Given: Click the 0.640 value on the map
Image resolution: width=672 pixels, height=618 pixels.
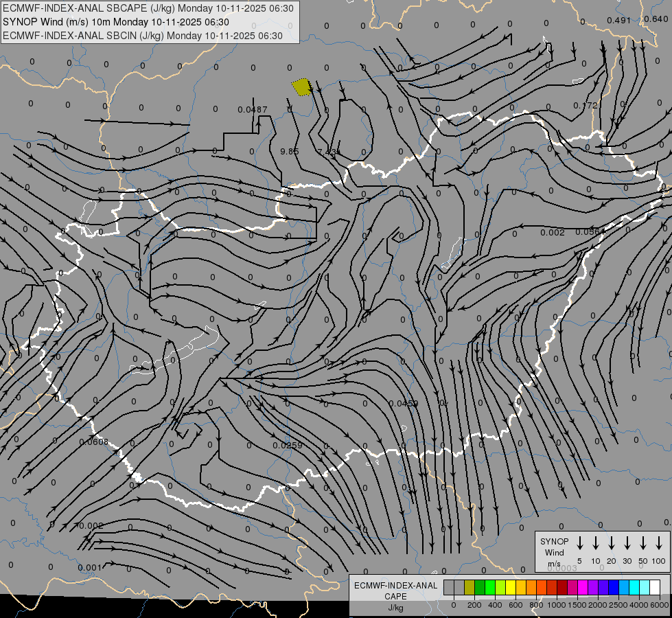Looking at the screenshot, I should point(656,19).
